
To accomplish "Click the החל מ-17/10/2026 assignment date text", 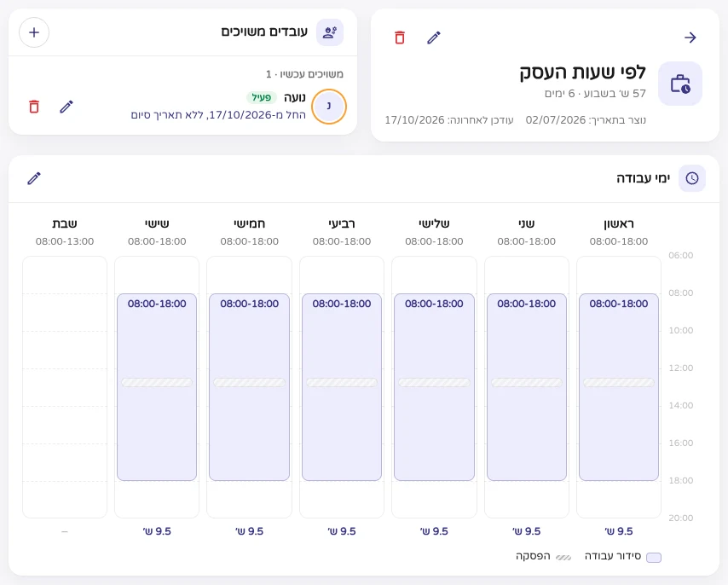I will 218,114.
